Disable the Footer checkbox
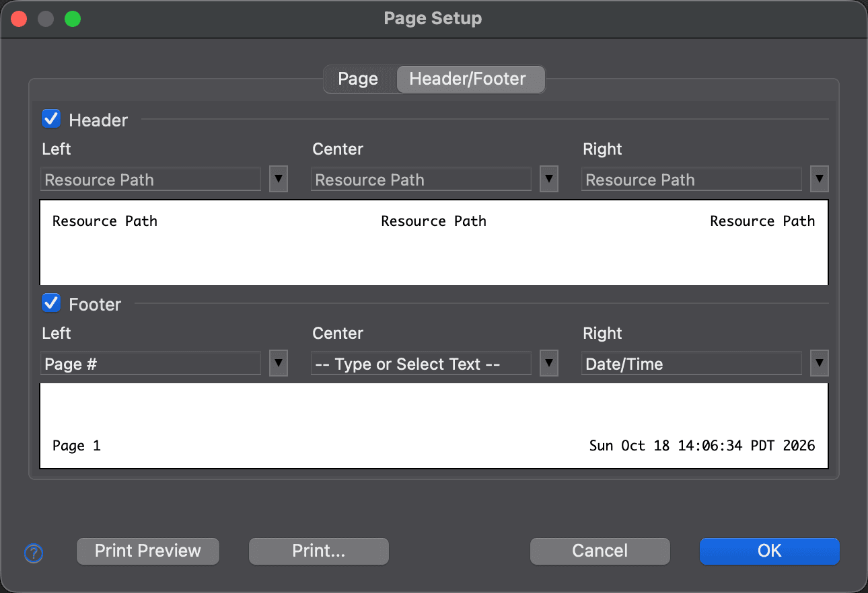Screen dimensions: 868x593 click(51, 303)
